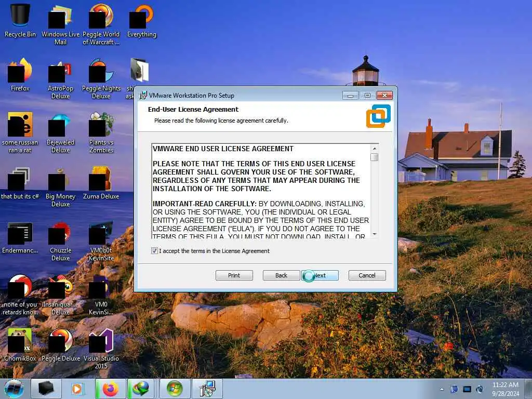Image resolution: width=532 pixels, height=399 pixels.
Task: Click the "End-User License Agreement" heading
Action: click(x=193, y=109)
